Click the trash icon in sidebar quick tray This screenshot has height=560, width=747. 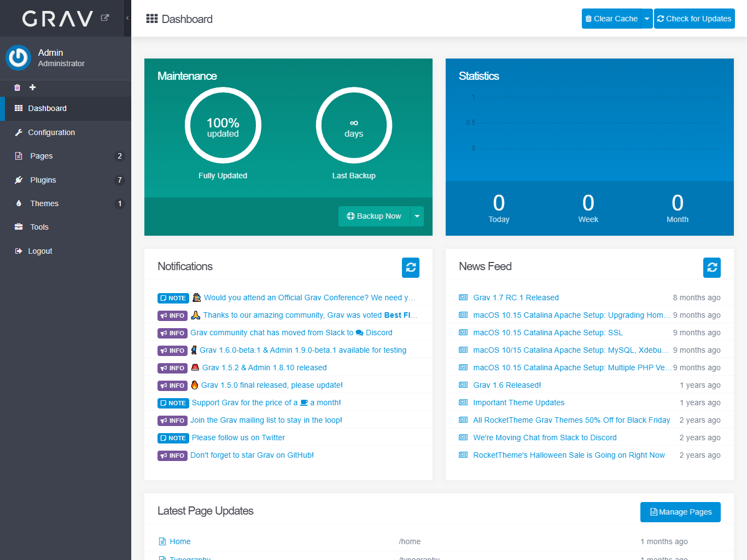[17, 87]
